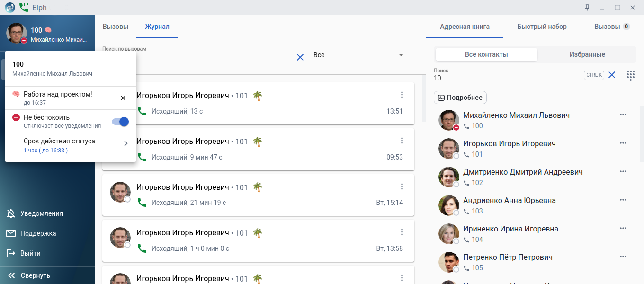Click the Подробнее button
Viewport: 644px width, 284px height.
[x=460, y=98]
